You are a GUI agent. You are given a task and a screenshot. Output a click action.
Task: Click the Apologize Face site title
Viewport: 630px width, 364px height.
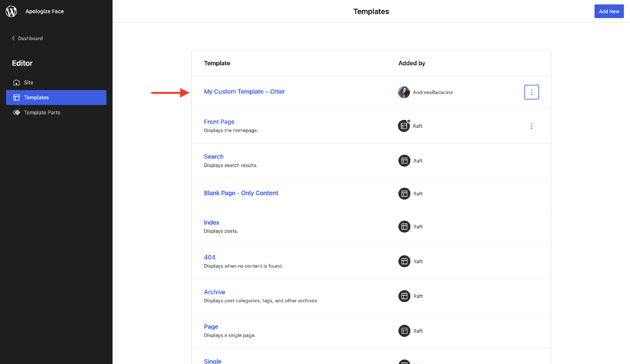45,11
